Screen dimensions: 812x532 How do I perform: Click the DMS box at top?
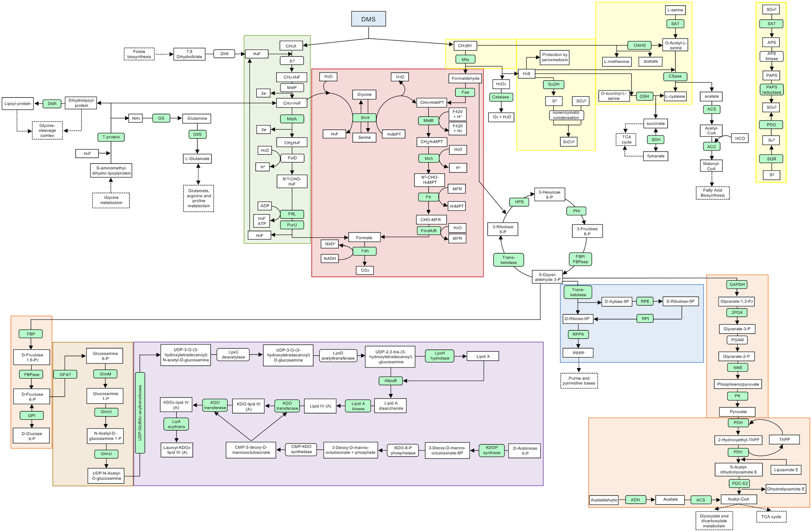368,19
